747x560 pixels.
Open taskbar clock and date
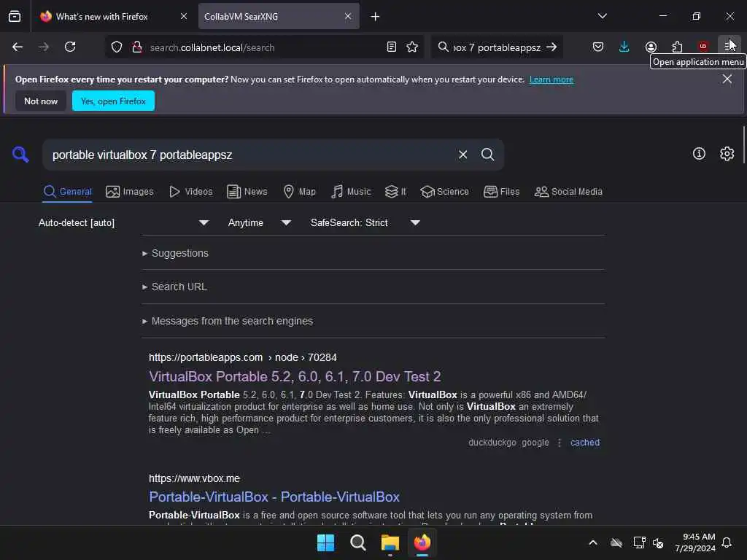click(694, 542)
